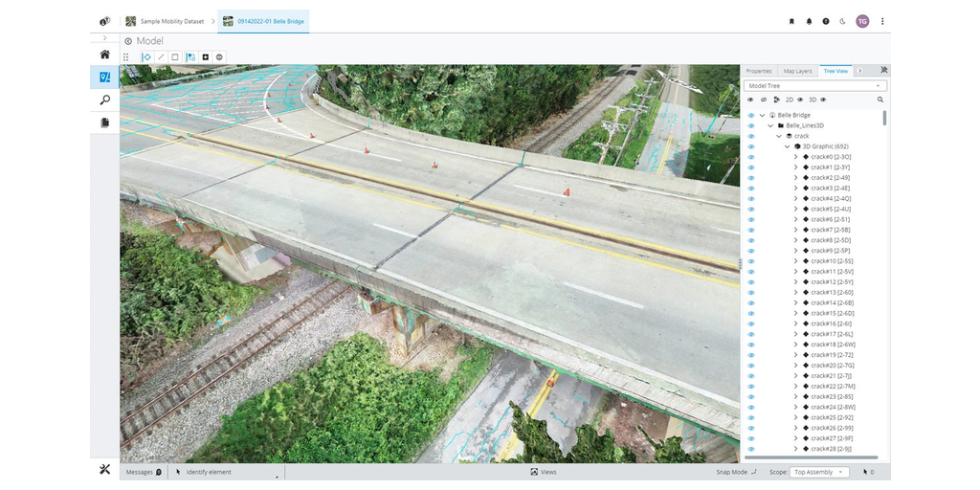The height and width of the screenshot is (490, 980).
Task: Select the line tool in Model toolbar
Action: click(x=161, y=57)
